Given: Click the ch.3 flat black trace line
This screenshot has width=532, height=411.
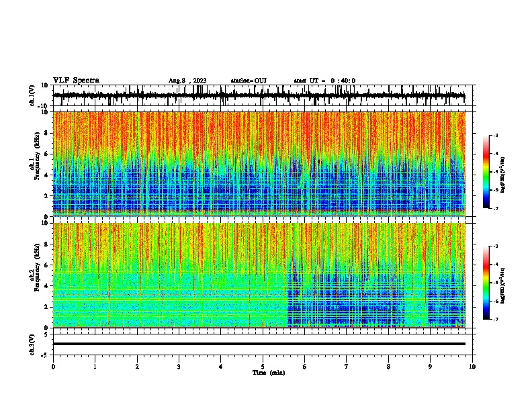Looking at the screenshot, I should coord(259,344).
